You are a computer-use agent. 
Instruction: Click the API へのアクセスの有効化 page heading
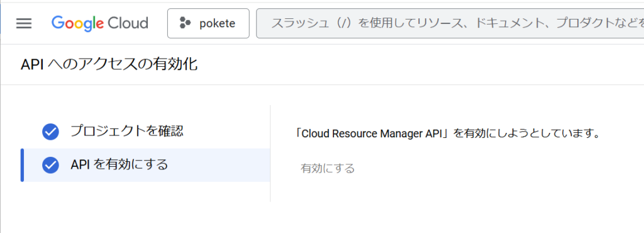pos(109,65)
